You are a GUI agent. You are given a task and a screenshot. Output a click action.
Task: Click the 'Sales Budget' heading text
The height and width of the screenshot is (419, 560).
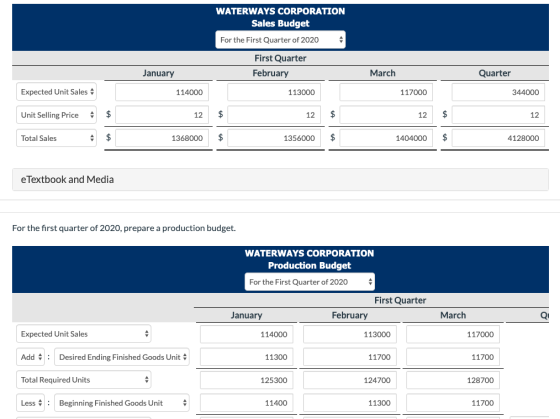tap(280, 24)
